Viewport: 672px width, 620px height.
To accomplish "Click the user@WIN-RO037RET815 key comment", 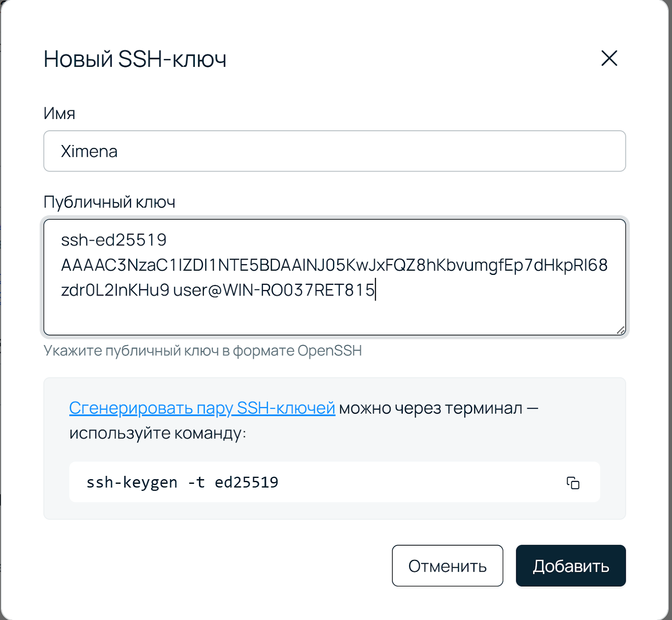I will [273, 290].
